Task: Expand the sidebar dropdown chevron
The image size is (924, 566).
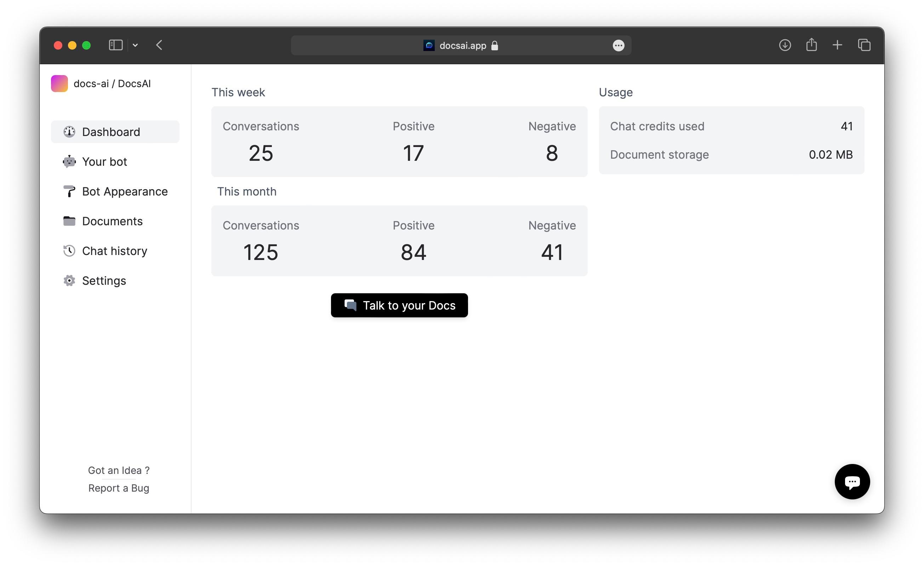Action: click(135, 45)
